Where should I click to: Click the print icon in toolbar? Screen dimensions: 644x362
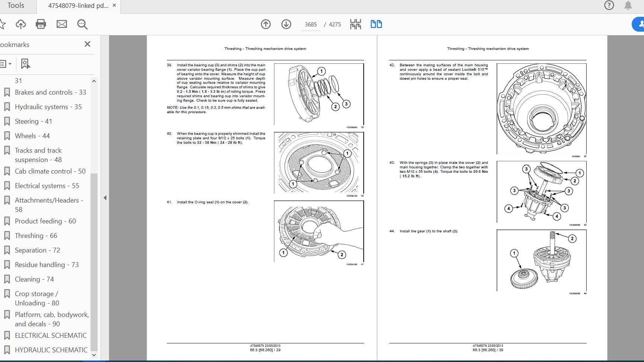[x=41, y=24]
